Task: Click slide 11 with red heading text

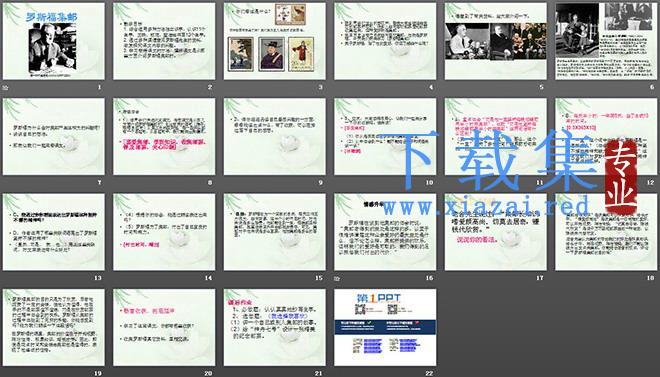Action: pos(495,137)
